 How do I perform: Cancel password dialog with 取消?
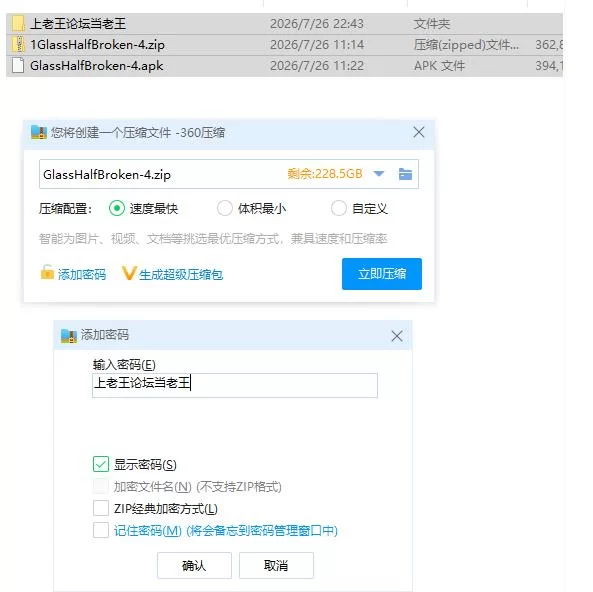click(276, 566)
